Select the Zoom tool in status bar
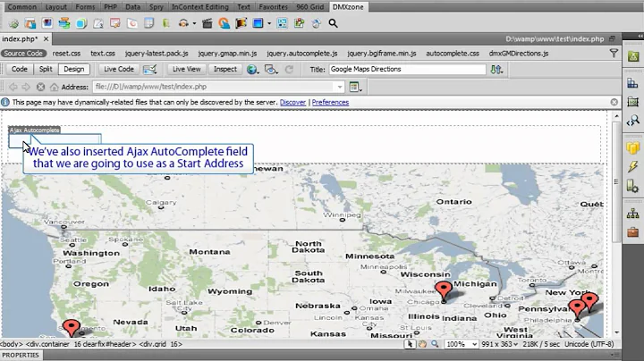Screen dimensions: 644x361 pyautogui.click(x=435, y=344)
